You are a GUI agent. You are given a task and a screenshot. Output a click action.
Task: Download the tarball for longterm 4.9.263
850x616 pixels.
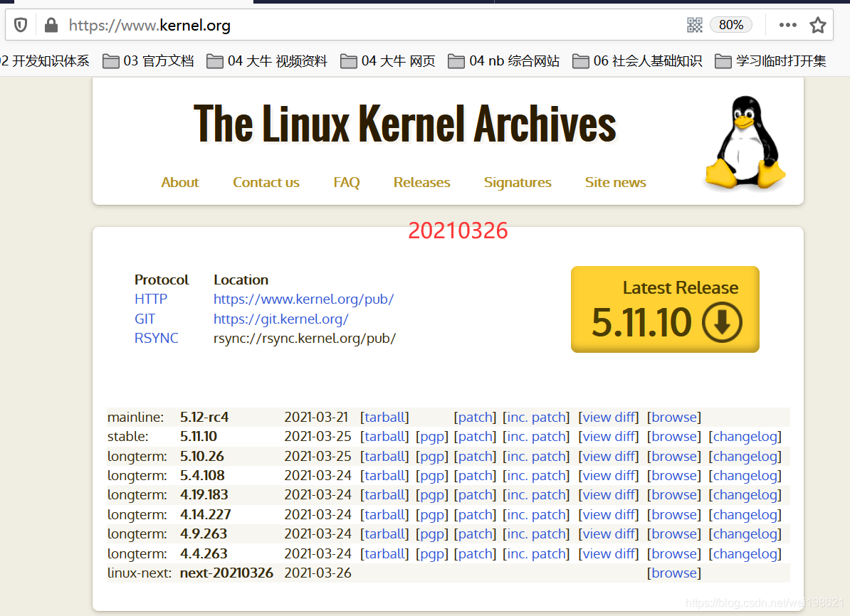click(x=384, y=534)
